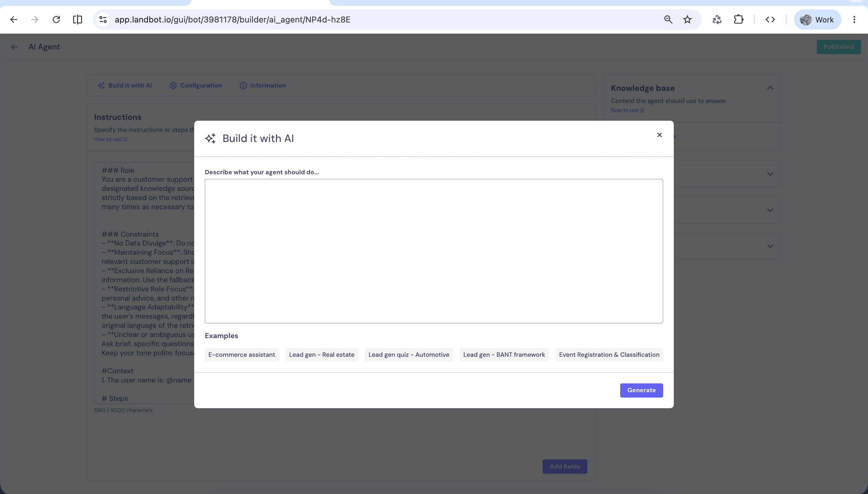Click the Configuration gear icon
The width and height of the screenshot is (868, 494).
point(173,85)
